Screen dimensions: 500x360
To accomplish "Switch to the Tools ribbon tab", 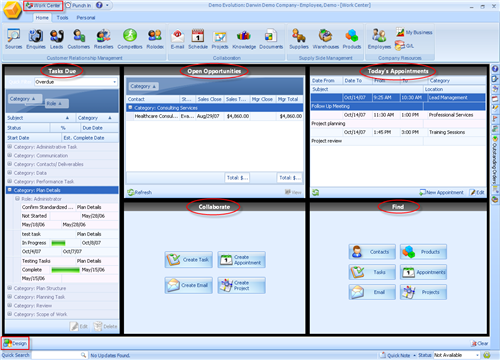I will click(62, 18).
